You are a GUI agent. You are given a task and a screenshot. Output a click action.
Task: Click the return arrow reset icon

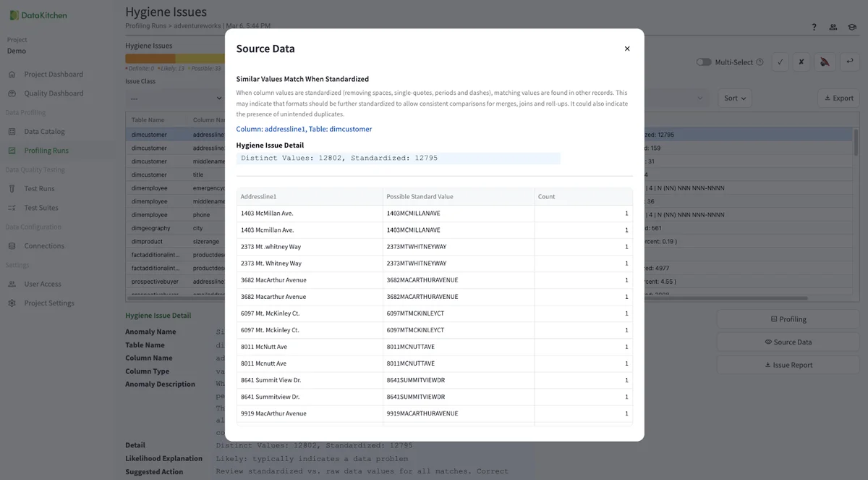849,62
